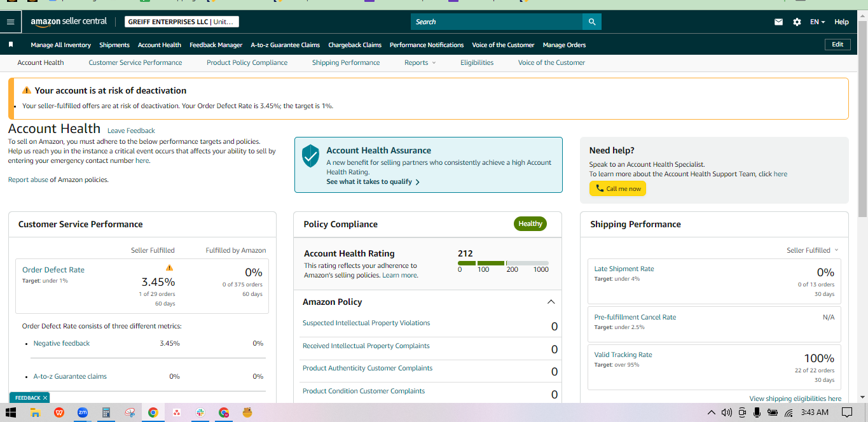Click the Order Defect Rate warning icon
The height and width of the screenshot is (422, 868).
point(169,268)
